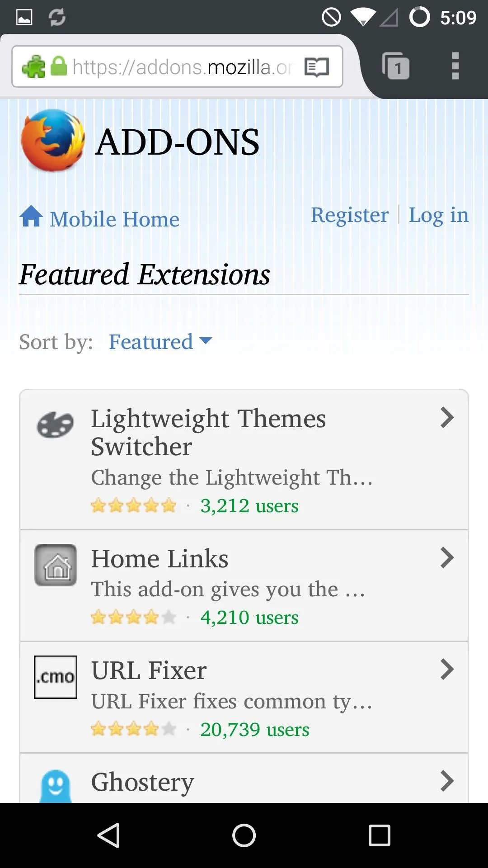
Task: Tap the Lightweight Themes palette icon
Action: click(x=55, y=425)
